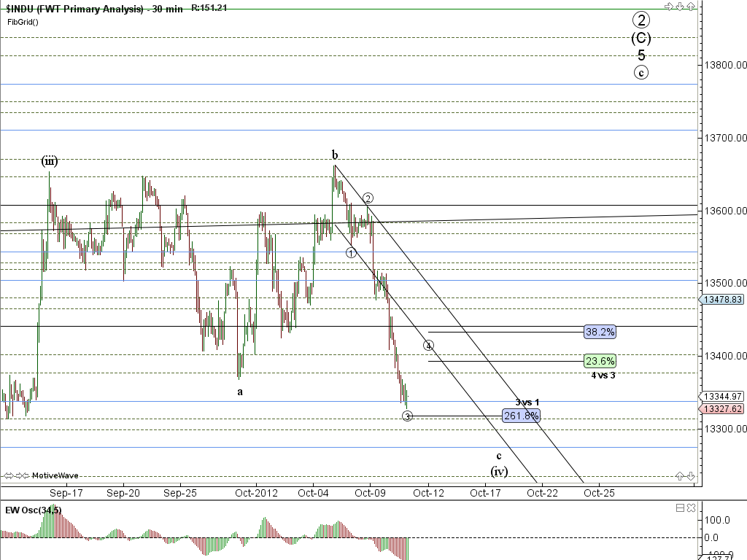
Task: Click the FibGrid() study label
Action: click(x=23, y=21)
